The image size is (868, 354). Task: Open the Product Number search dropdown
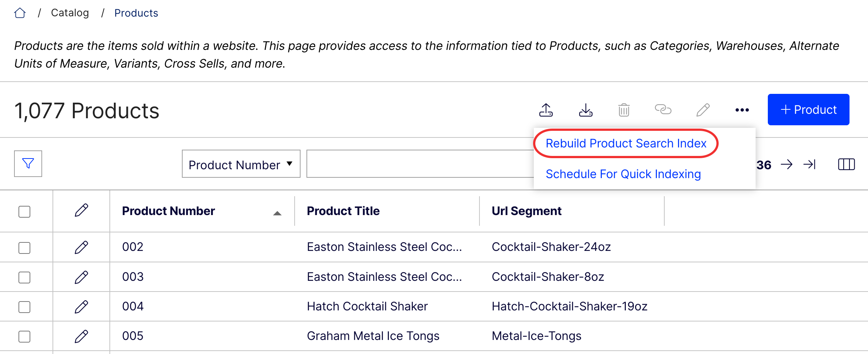click(x=241, y=164)
